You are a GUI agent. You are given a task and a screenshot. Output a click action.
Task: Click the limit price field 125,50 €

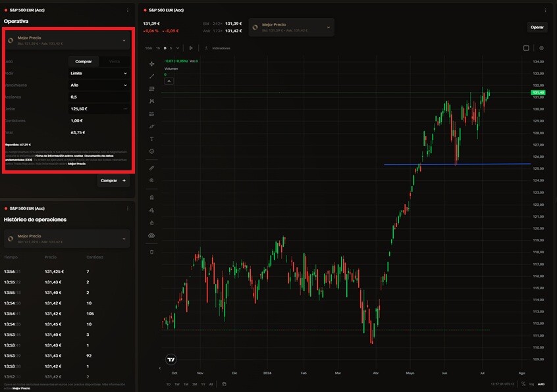(95, 109)
